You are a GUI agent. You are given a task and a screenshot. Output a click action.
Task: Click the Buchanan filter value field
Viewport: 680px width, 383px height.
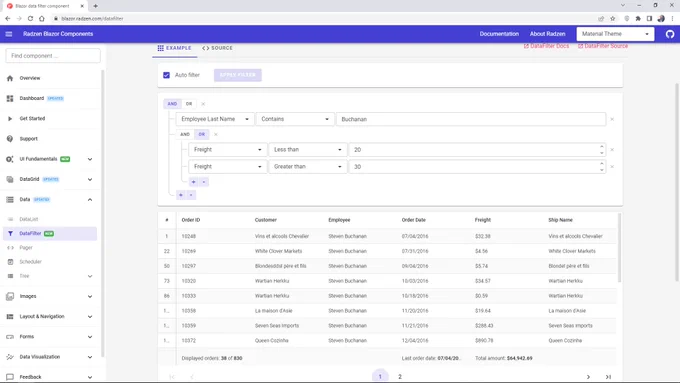click(471, 119)
